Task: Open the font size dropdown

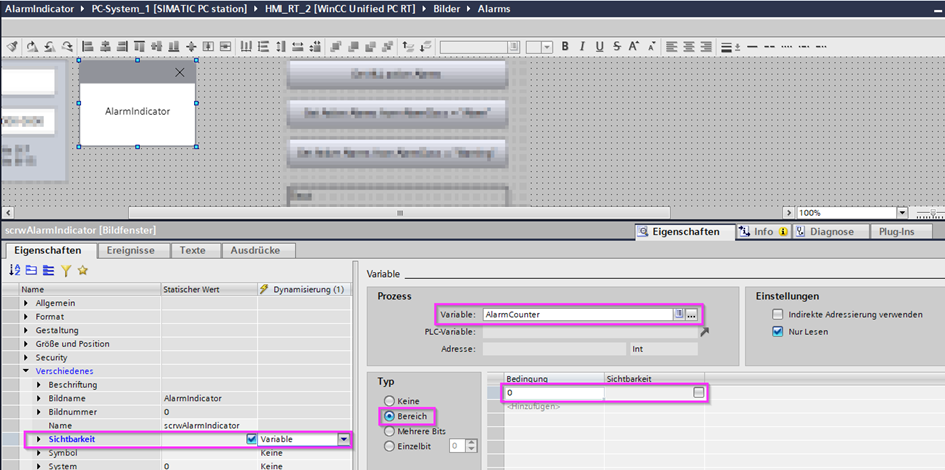Action: click(547, 46)
